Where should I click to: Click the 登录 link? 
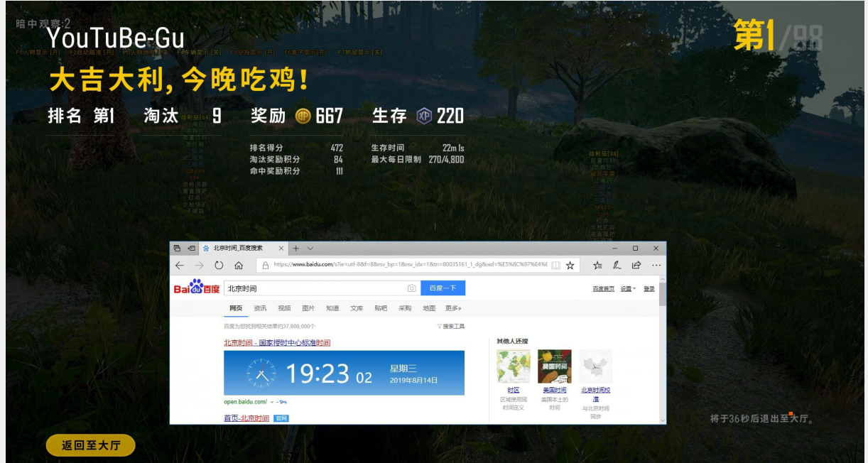tap(649, 289)
